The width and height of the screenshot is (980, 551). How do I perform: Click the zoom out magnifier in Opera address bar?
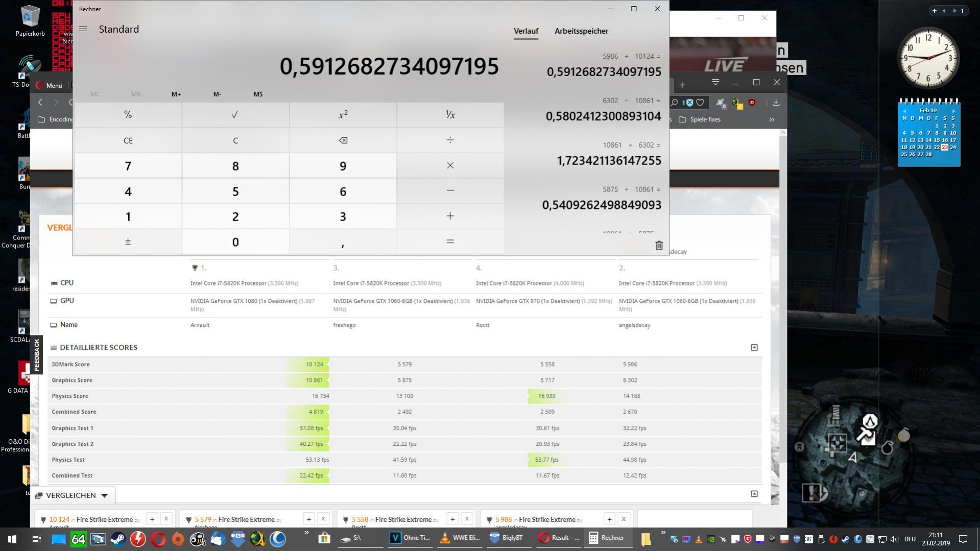pos(674,103)
